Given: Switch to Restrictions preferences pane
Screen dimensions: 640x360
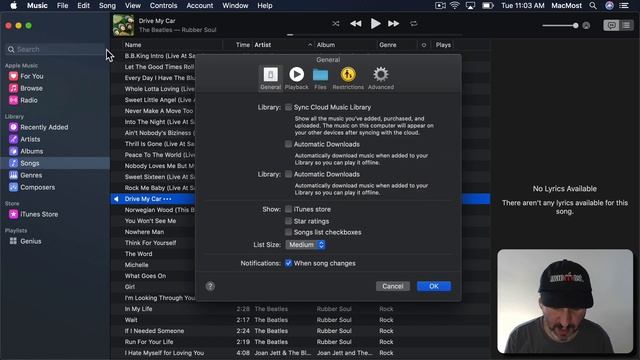Looking at the screenshot, I should pyautogui.click(x=348, y=78).
